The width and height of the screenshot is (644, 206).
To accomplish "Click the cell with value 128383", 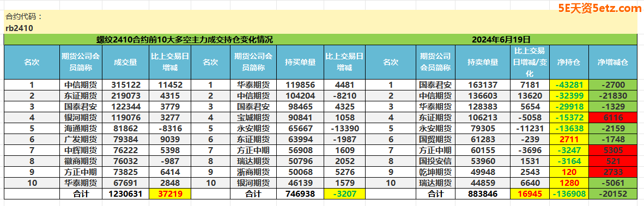I will click(x=483, y=106).
